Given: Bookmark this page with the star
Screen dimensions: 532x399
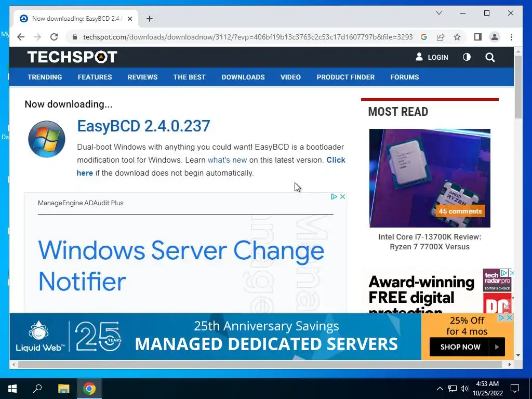Looking at the screenshot, I should tap(457, 37).
